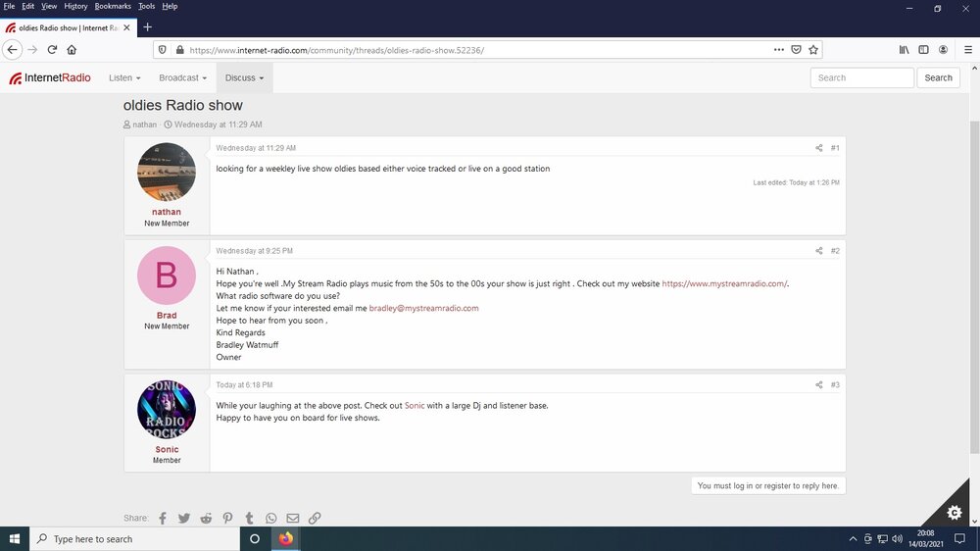Copy the thread link with the chain icon
This screenshot has height=551, width=980.
(x=315, y=518)
